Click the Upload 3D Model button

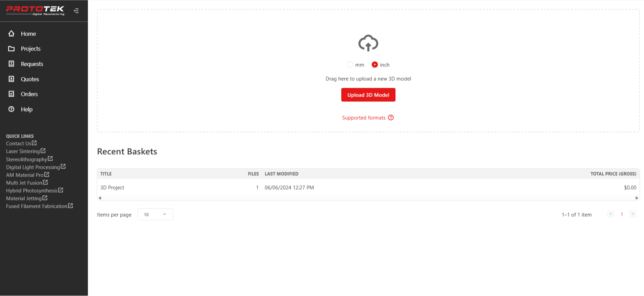click(368, 95)
